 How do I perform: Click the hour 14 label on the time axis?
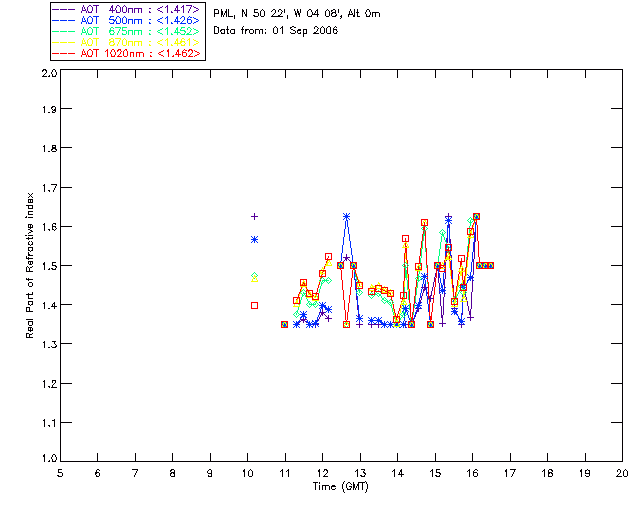[398, 473]
